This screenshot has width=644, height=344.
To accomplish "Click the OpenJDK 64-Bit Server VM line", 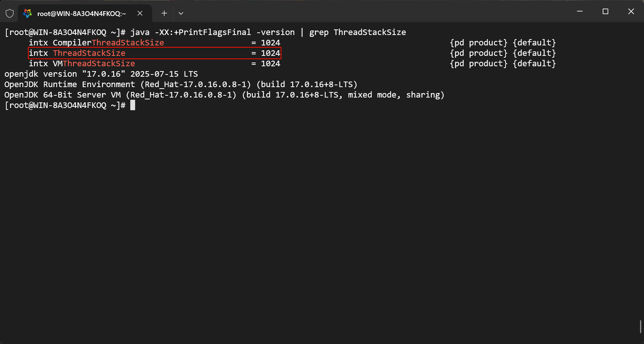I will pyautogui.click(x=224, y=95).
